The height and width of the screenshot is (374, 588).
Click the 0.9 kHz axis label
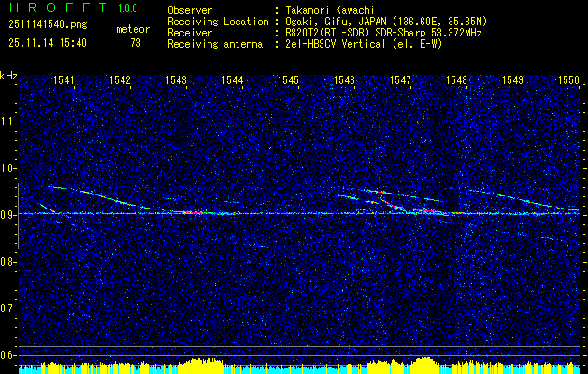7,215
